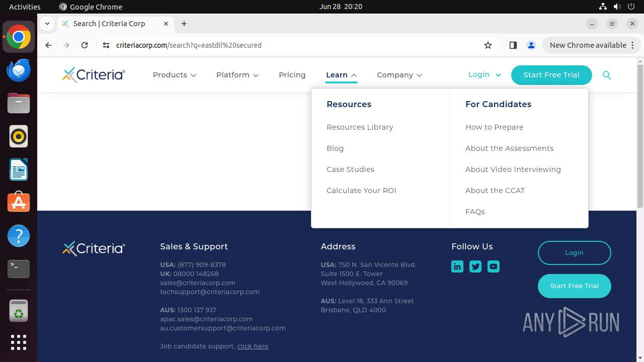The height and width of the screenshot is (362, 644).
Task: Go forward to next page
Action: point(66,45)
